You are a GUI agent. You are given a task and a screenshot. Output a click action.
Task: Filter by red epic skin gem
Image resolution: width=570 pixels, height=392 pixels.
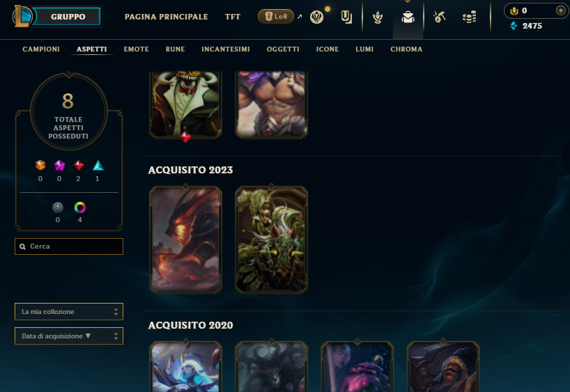[x=79, y=165]
